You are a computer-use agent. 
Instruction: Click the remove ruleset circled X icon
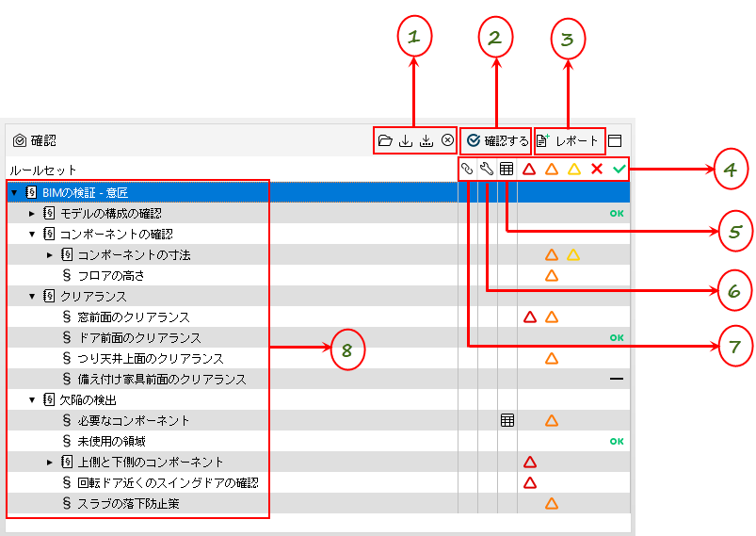(x=448, y=140)
